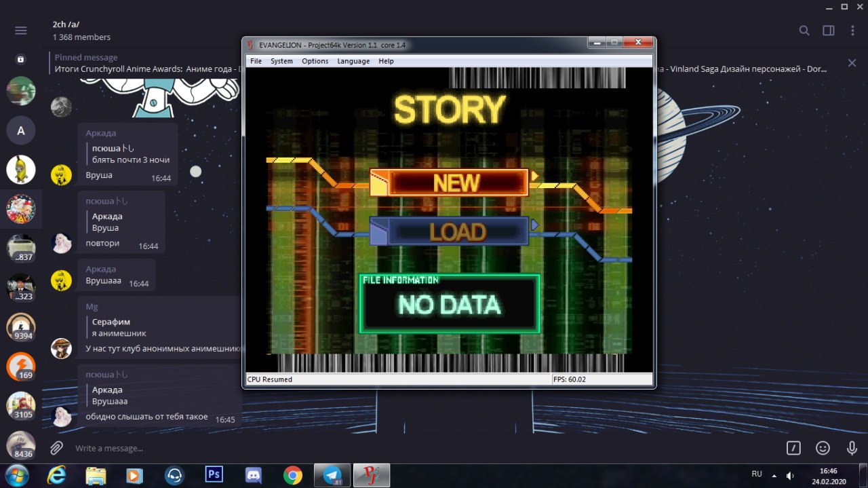Open Project64 File menu
The width and height of the screenshot is (868, 488).
(x=256, y=61)
